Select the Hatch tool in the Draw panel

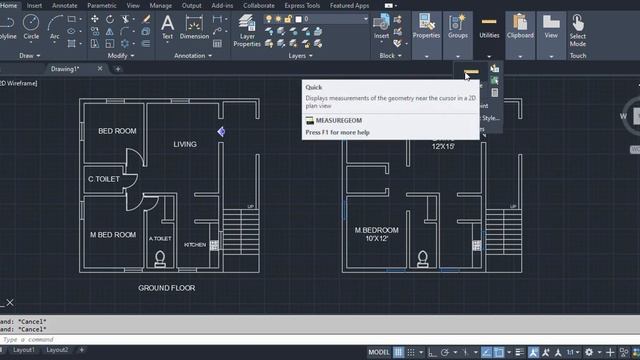pos(71,43)
